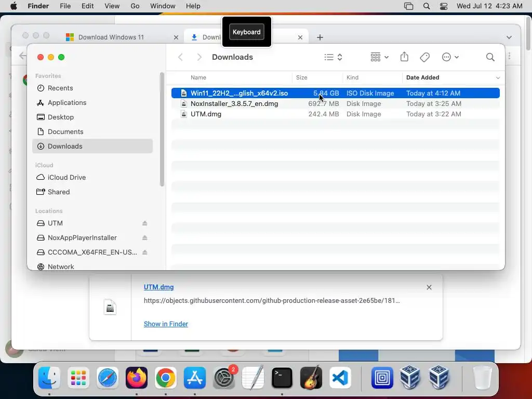
Task: Open Launchpad from the Dock
Action: pyautogui.click(x=78, y=378)
